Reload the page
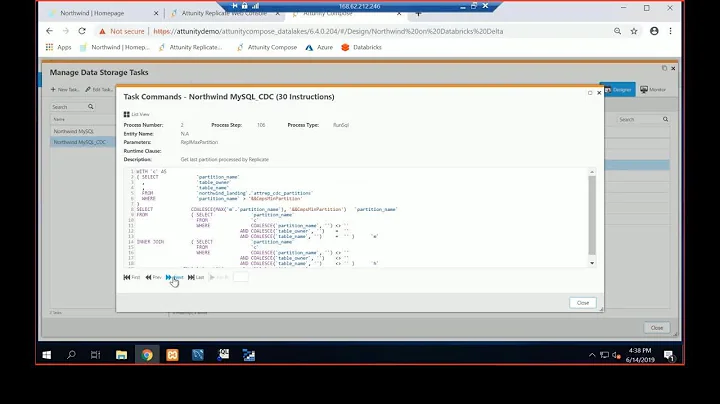The image size is (720, 404). 82,31
